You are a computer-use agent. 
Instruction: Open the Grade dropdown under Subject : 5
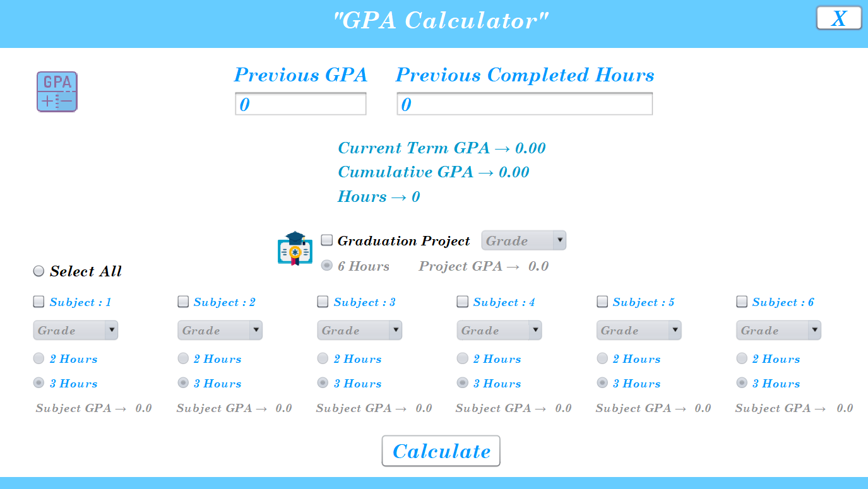click(639, 330)
